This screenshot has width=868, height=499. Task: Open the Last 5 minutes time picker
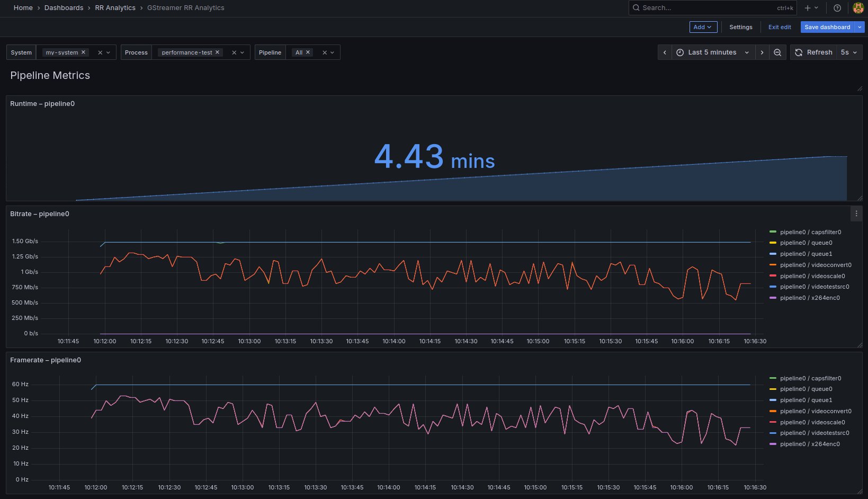point(713,52)
